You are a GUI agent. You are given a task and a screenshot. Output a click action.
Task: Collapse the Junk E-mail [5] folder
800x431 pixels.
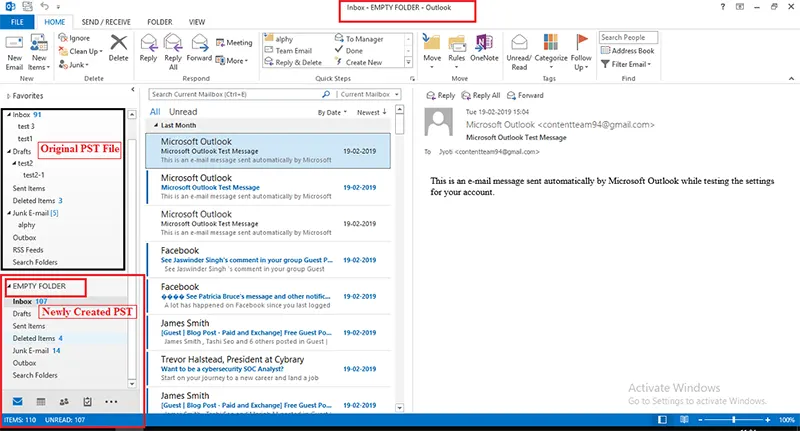point(9,213)
